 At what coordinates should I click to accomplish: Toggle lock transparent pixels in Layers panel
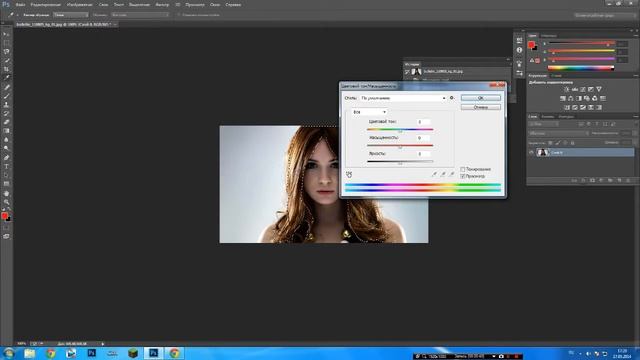[x=550, y=143]
